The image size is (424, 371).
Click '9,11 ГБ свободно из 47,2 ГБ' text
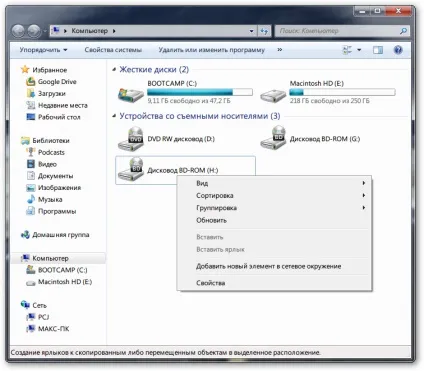pyautogui.click(x=189, y=101)
